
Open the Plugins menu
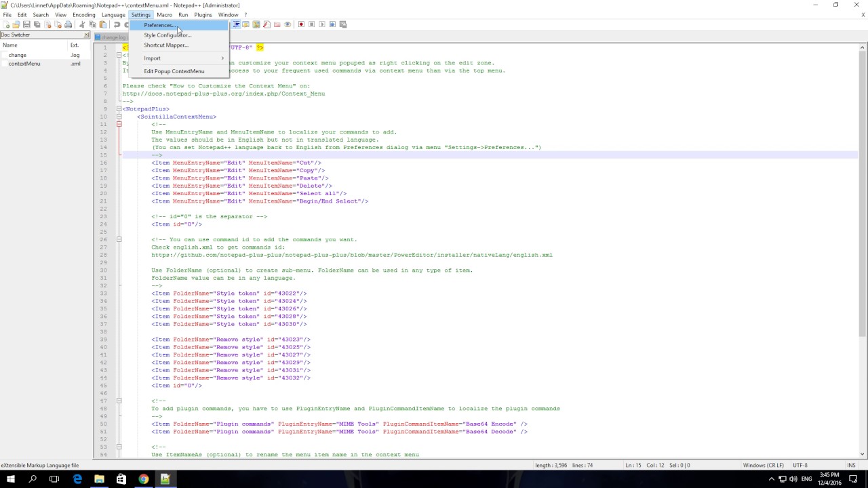click(203, 15)
